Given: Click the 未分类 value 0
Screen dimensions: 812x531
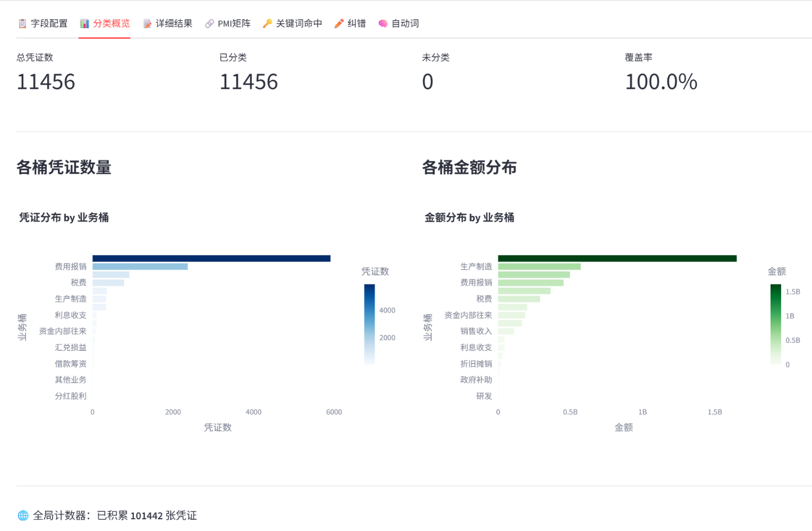Looking at the screenshot, I should (428, 82).
